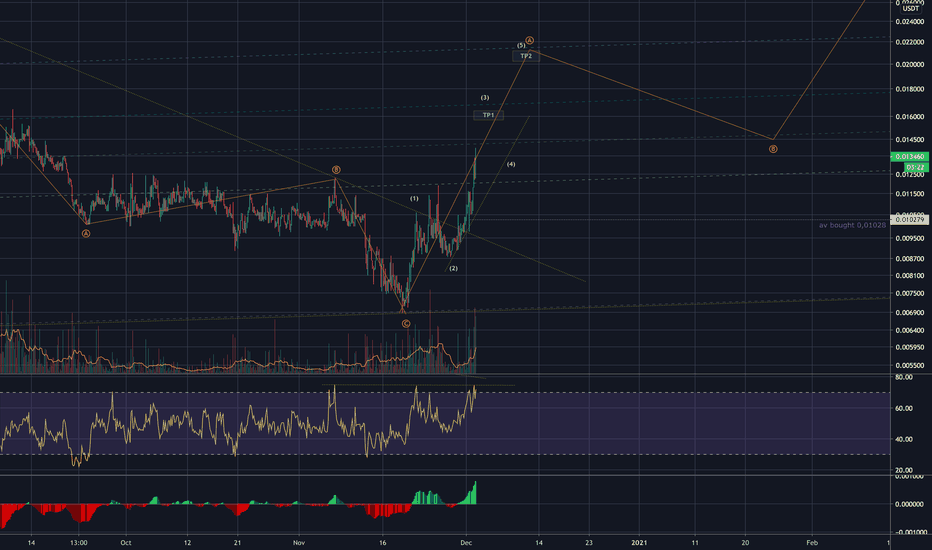Click the 14 date label next to Dec

[x=539, y=543]
